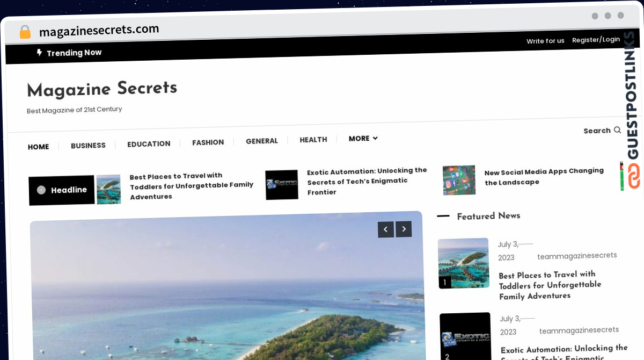Screen dimensions: 644x360
Task: Open the BUSINESS menu item
Action: 88,146
